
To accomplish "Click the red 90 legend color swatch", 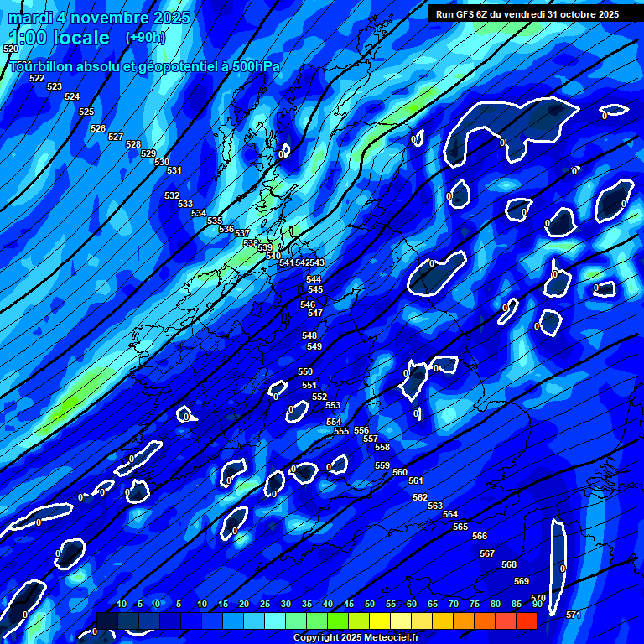I will click(527, 621).
